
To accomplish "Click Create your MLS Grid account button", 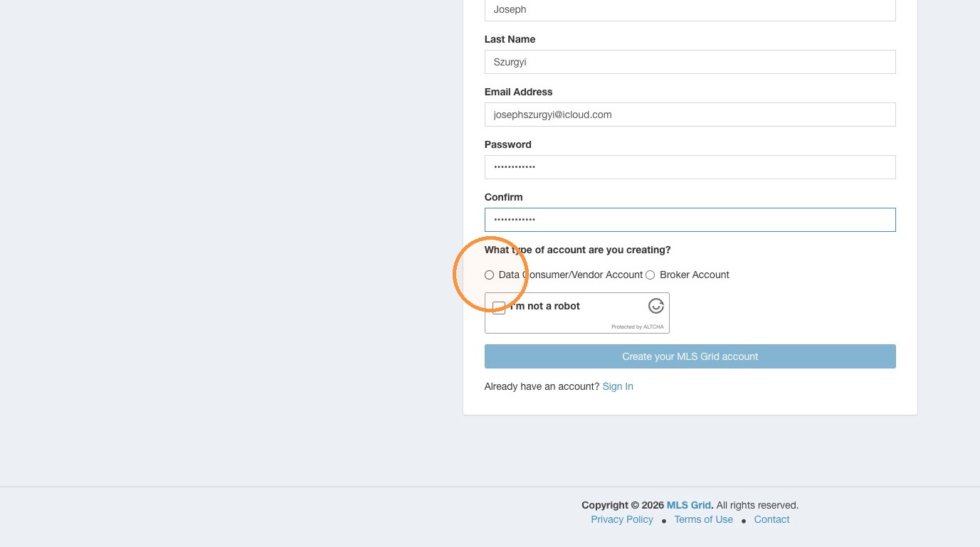I will [690, 356].
